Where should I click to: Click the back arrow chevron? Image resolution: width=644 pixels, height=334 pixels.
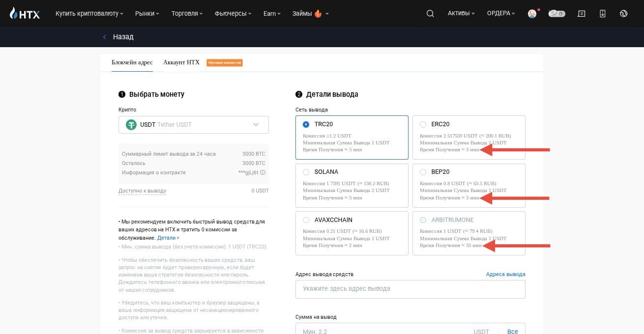pos(104,37)
